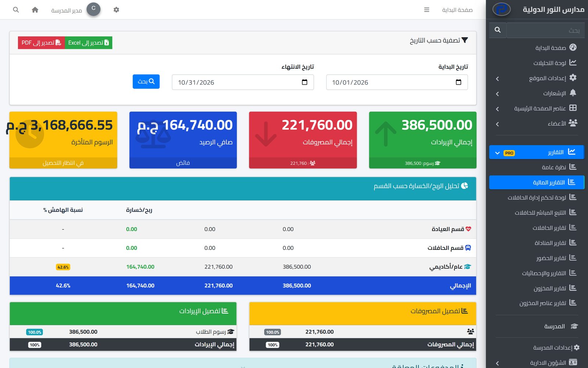
Task: Open لوحة تحكم إدارة الحافلات
Action: [x=537, y=197]
